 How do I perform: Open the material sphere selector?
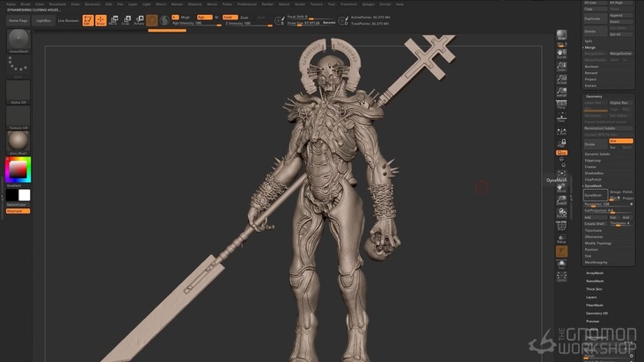[18, 141]
